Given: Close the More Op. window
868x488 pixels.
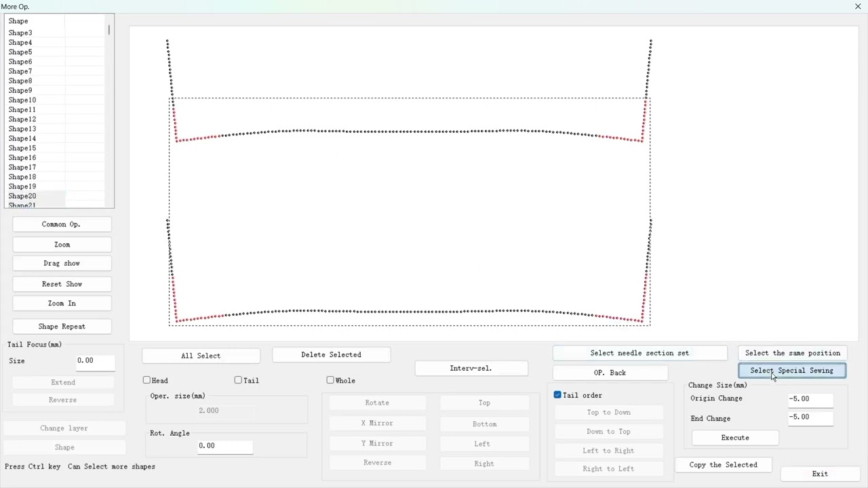Looking at the screenshot, I should coord(858,7).
